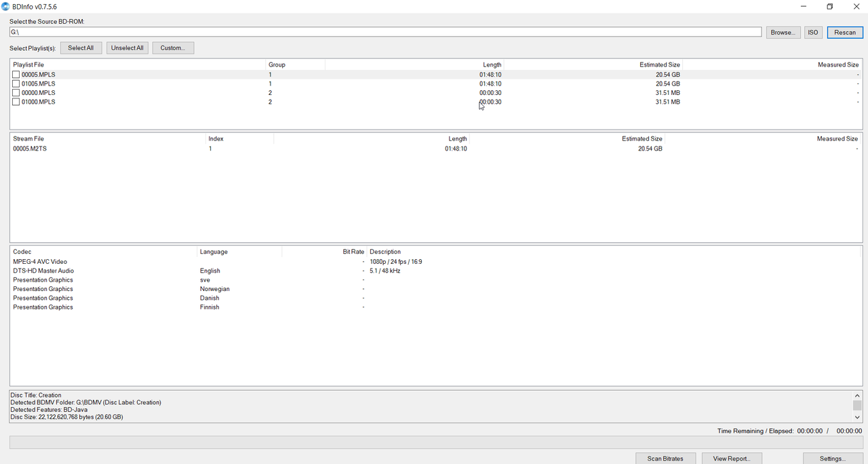Click the Browse... button
868x464 pixels.
point(783,32)
